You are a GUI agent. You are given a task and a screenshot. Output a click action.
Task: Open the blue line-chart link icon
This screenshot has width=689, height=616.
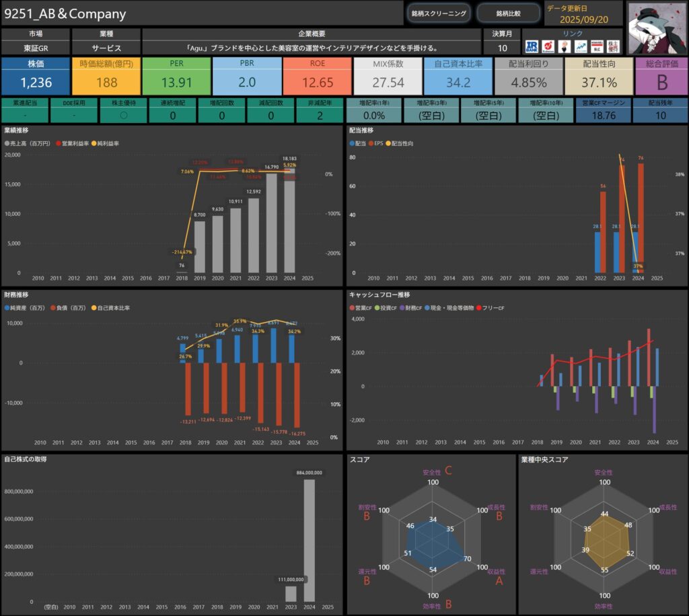580,46
